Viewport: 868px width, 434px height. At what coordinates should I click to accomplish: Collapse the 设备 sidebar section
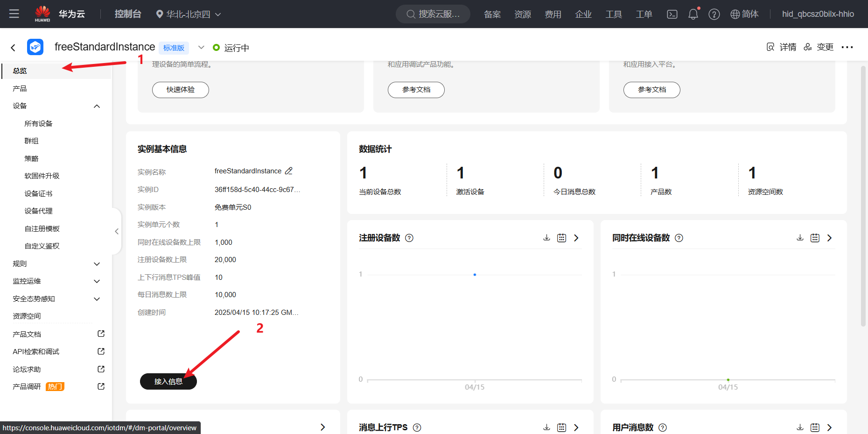pos(97,106)
